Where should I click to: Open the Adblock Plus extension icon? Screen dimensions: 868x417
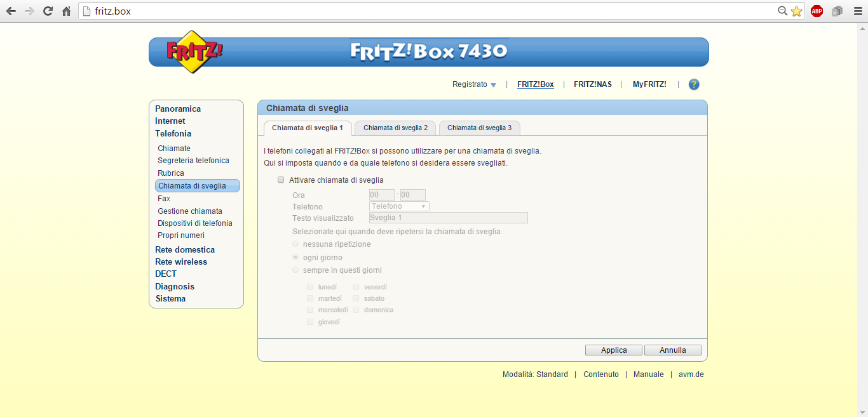(x=817, y=11)
